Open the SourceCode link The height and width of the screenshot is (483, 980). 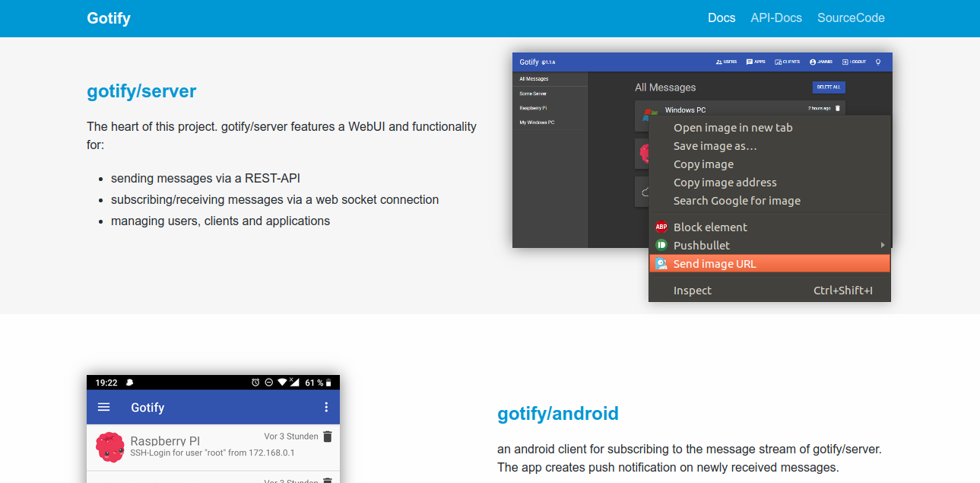[851, 17]
